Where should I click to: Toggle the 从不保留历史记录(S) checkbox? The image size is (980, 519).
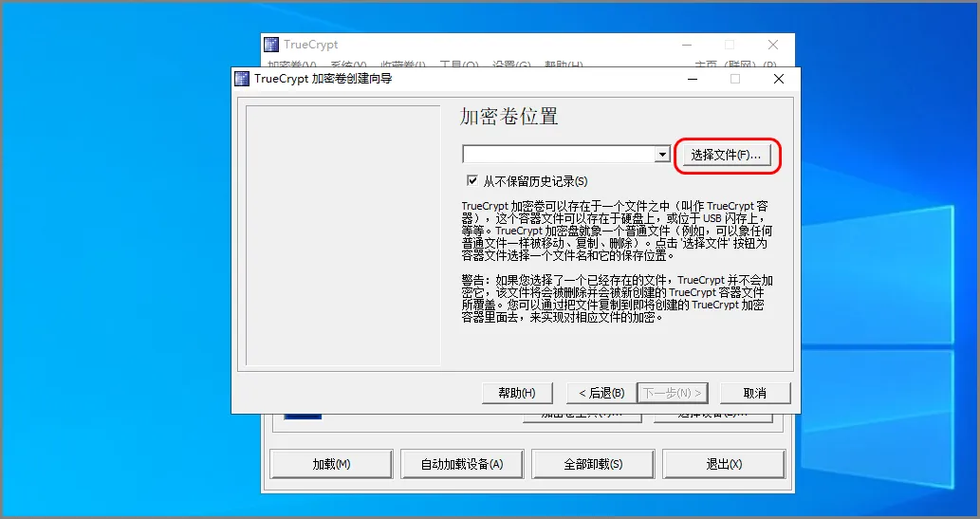click(x=472, y=180)
